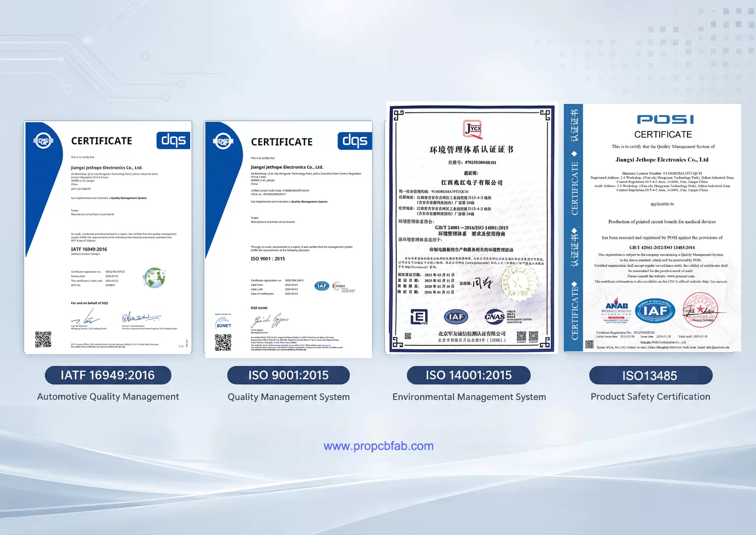Click the IAF logo on the POSI certificate

click(x=655, y=311)
